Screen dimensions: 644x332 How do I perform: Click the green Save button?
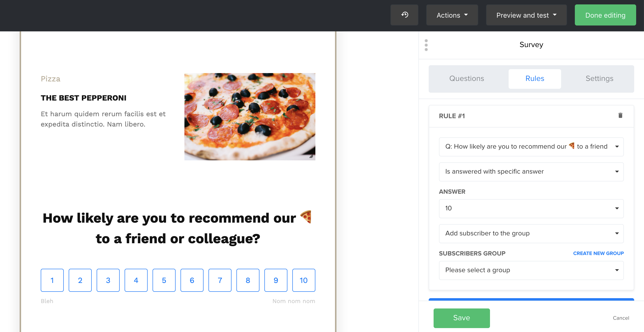[x=462, y=318]
